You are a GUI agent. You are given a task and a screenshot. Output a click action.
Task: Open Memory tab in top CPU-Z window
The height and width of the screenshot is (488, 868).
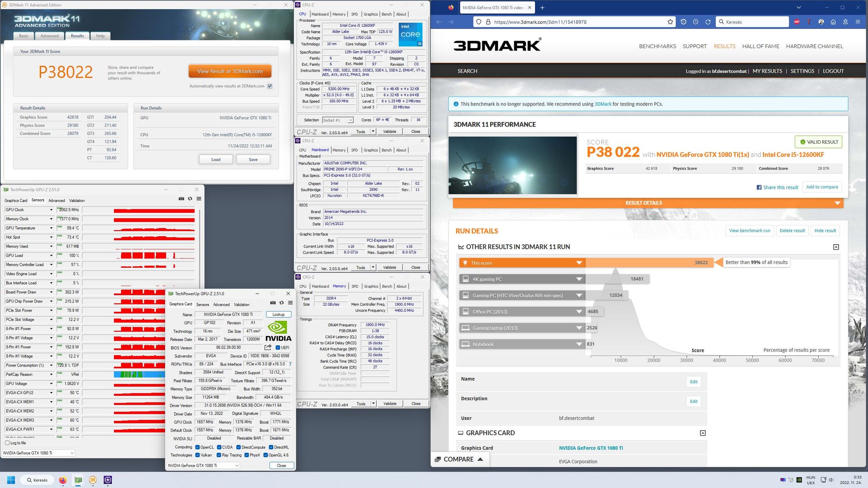click(339, 14)
